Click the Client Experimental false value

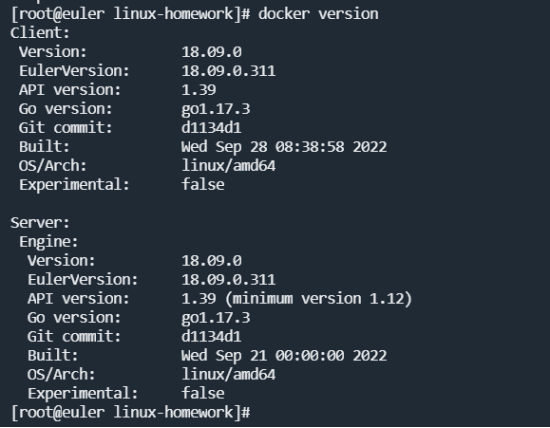(x=203, y=185)
